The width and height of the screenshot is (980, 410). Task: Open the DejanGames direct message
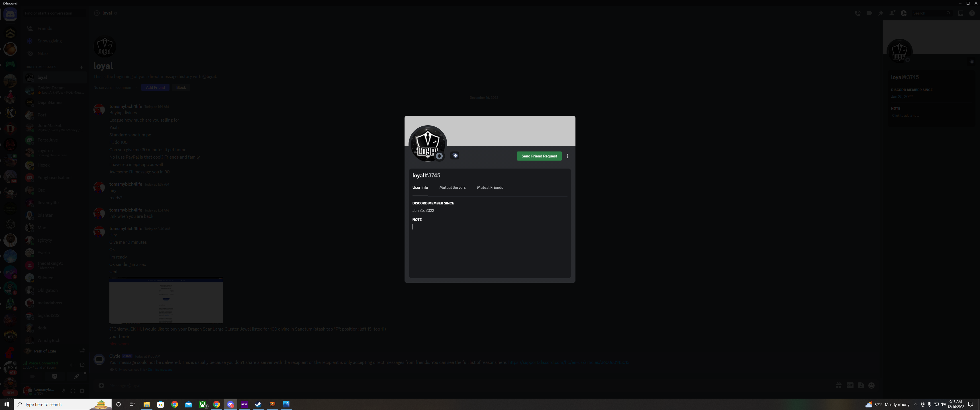tap(54, 102)
